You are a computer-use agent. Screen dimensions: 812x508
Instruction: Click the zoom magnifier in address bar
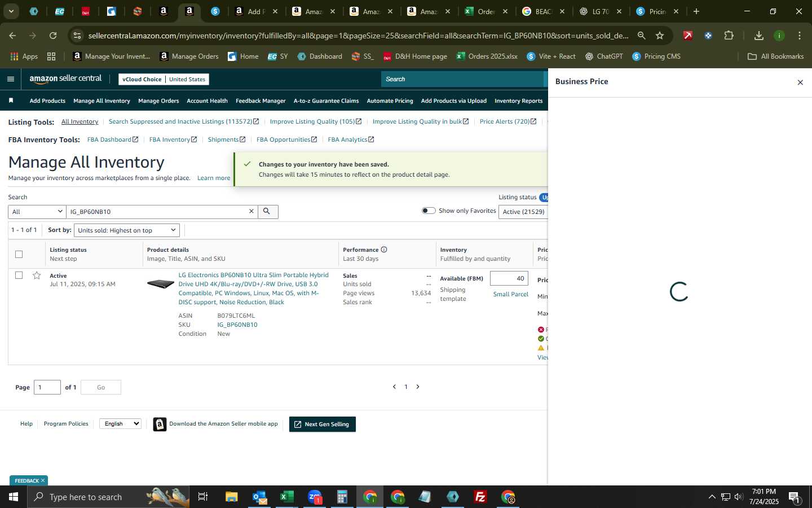coord(641,36)
